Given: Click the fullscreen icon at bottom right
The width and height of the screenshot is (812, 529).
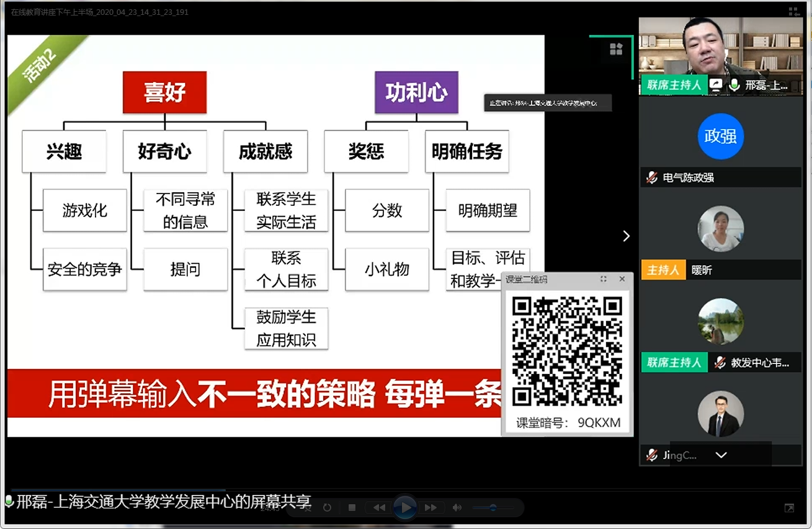Looking at the screenshot, I should (x=789, y=508).
